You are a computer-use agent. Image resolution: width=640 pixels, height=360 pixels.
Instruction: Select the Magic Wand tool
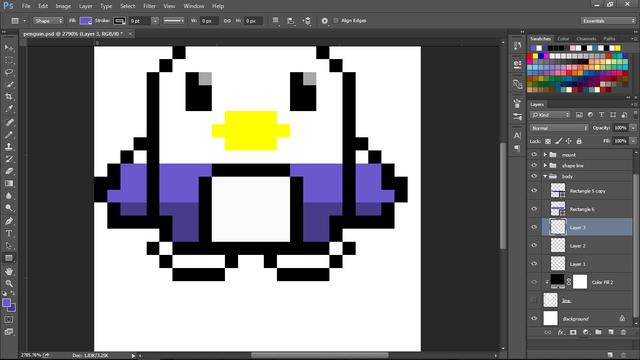[x=9, y=84]
